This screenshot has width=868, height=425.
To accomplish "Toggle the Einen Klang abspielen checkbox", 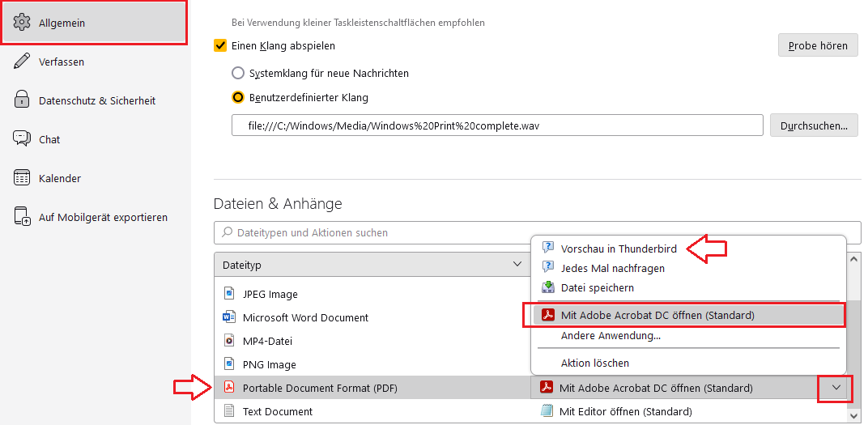I will [220, 46].
